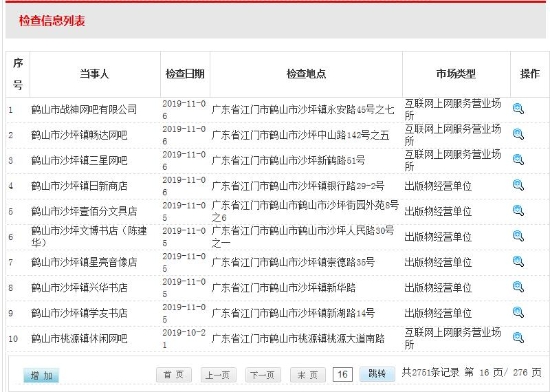The height and width of the screenshot is (392, 550).
Task: View details icon for 鹤山市沙坪文博书店 row
Action: [x=518, y=236]
